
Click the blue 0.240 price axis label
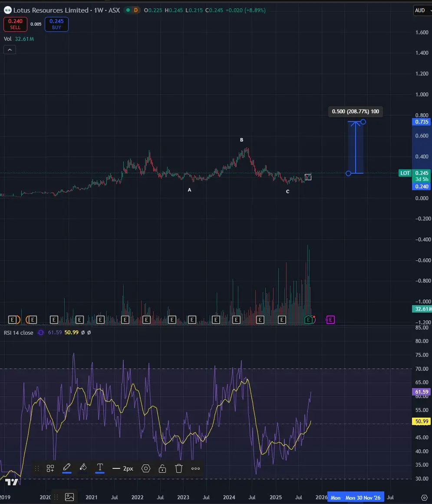tap(422, 186)
